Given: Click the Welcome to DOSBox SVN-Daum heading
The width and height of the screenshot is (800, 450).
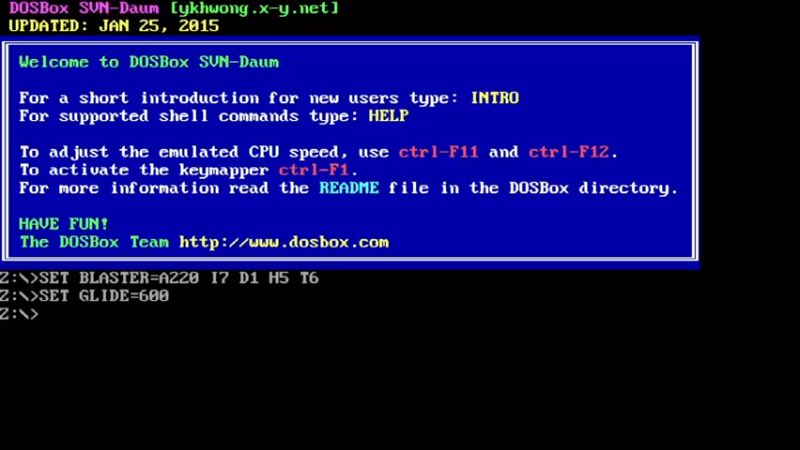Looking at the screenshot, I should 149,62.
